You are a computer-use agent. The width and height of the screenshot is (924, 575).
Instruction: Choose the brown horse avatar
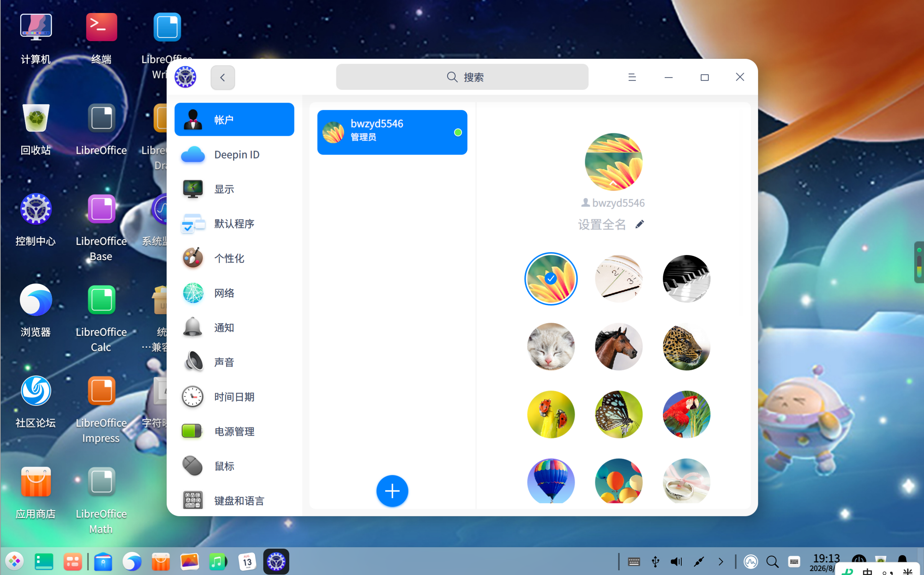tap(618, 347)
